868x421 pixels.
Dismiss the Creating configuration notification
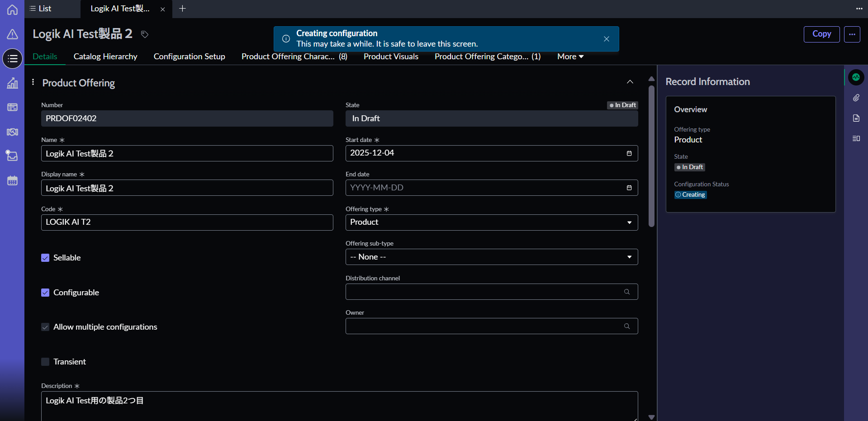[606, 39]
